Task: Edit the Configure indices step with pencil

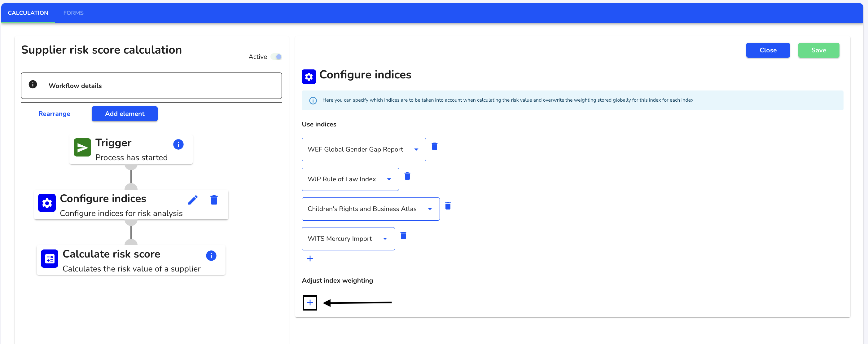Action: tap(193, 200)
